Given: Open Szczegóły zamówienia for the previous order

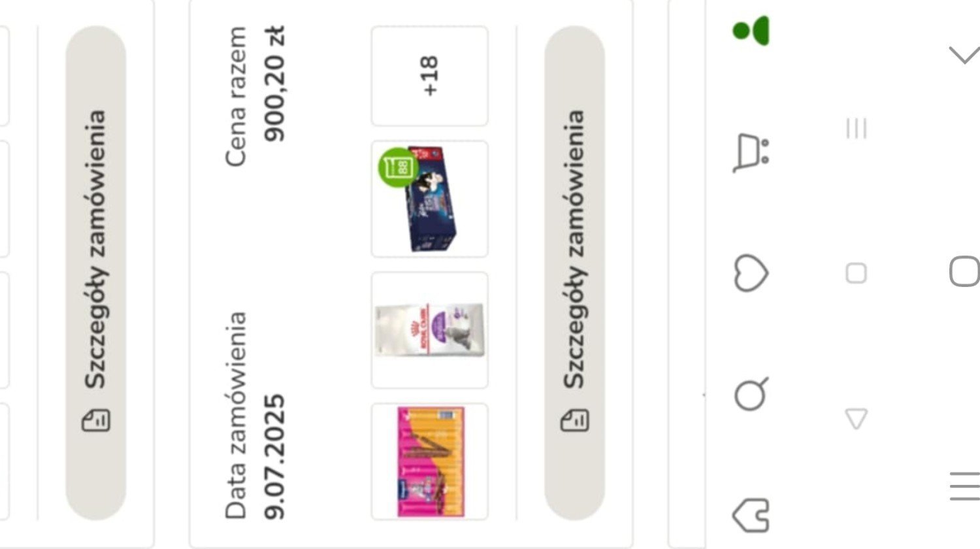Looking at the screenshot, I should pyautogui.click(x=95, y=273).
